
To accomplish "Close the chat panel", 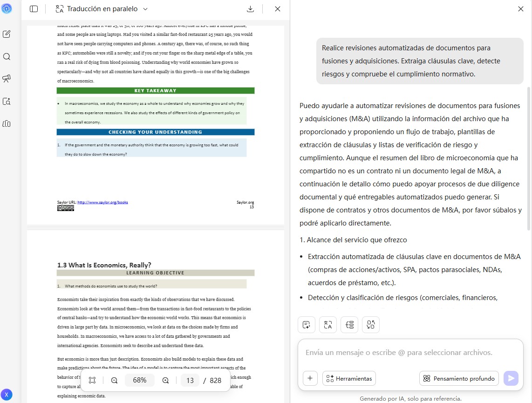I will tap(521, 9).
